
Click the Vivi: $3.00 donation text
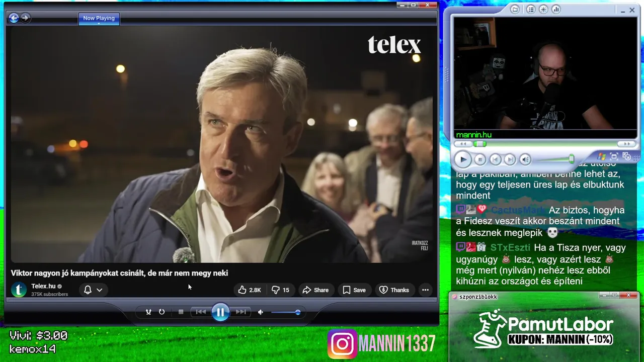[38, 336]
